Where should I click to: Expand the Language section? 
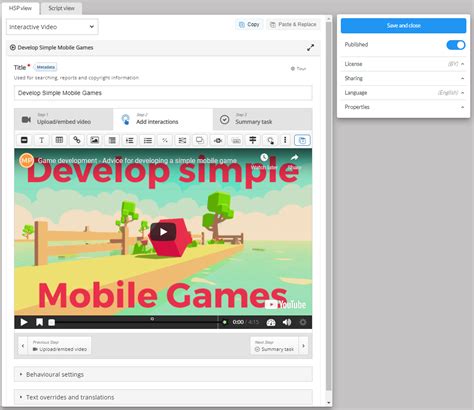point(404,93)
